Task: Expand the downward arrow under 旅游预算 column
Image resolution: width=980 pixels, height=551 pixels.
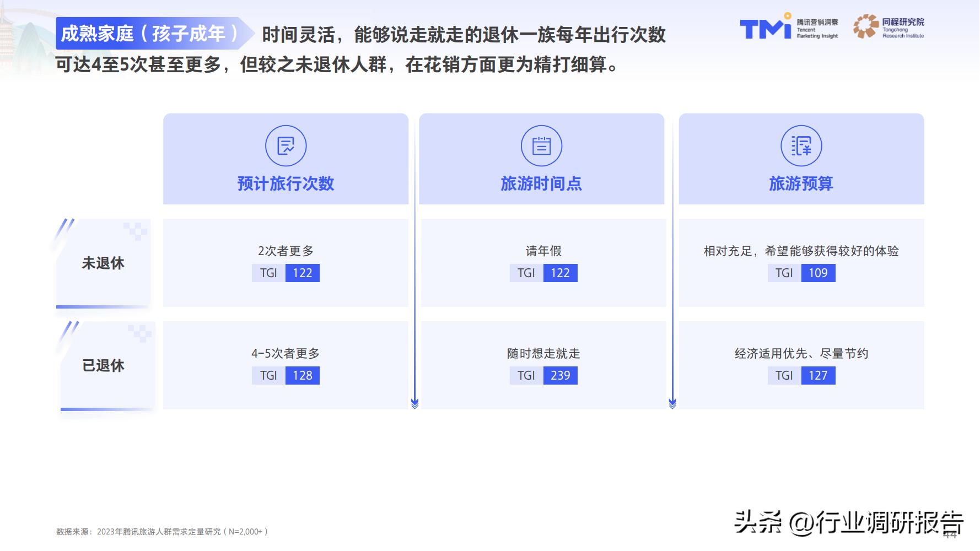Action: (x=672, y=404)
